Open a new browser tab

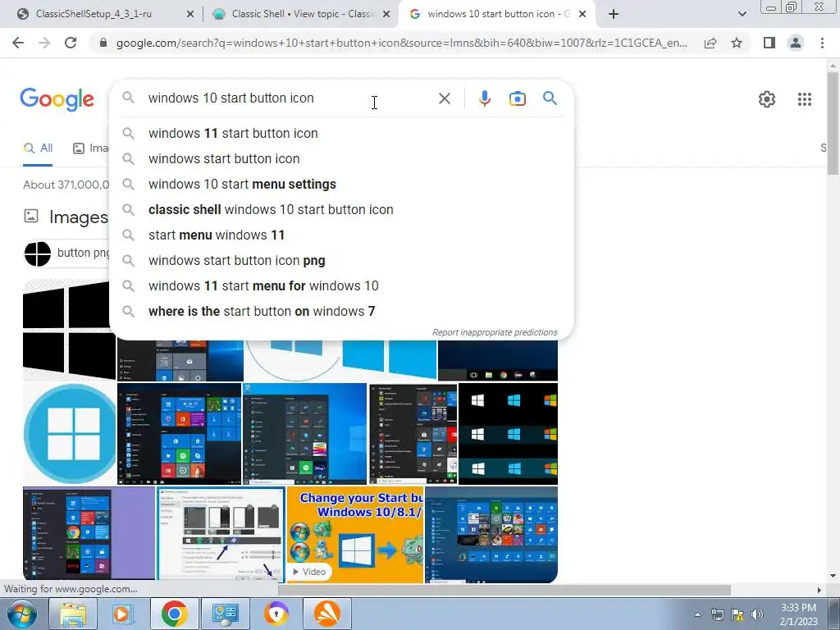(x=614, y=14)
